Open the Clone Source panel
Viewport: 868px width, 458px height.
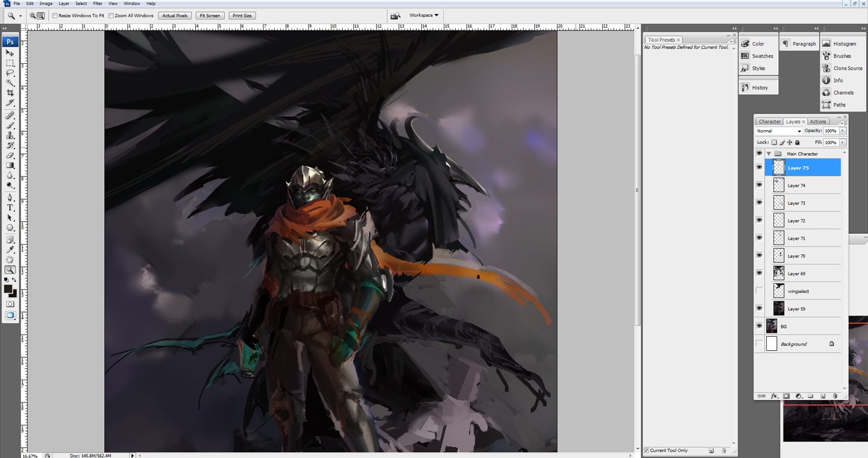(x=843, y=68)
